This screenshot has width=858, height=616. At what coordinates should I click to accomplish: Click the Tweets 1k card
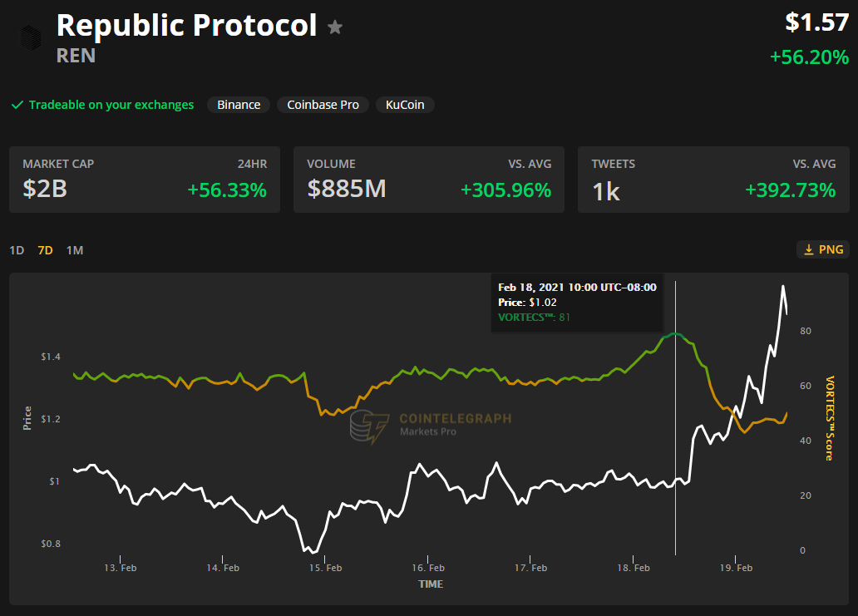coord(713,180)
